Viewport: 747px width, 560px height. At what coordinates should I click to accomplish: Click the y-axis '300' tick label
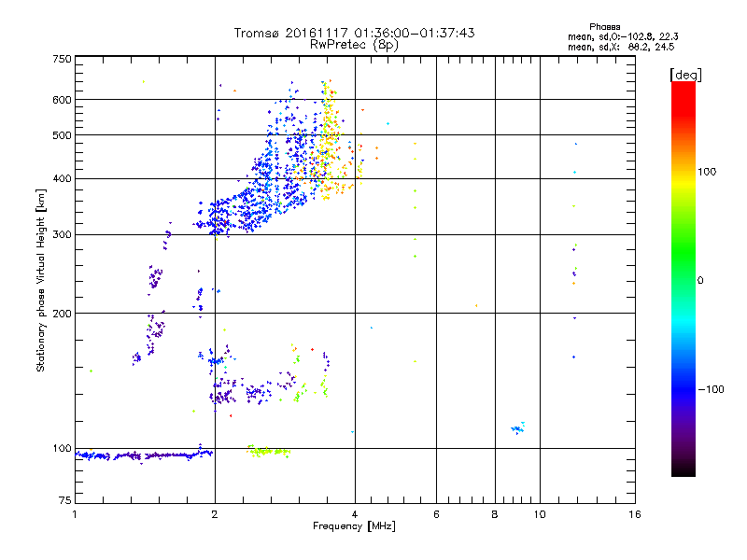coord(62,235)
